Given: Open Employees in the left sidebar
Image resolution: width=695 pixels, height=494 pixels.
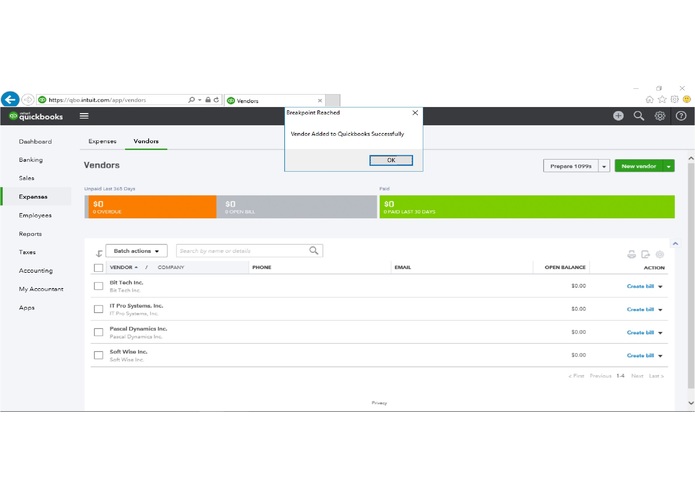Looking at the screenshot, I should click(35, 215).
